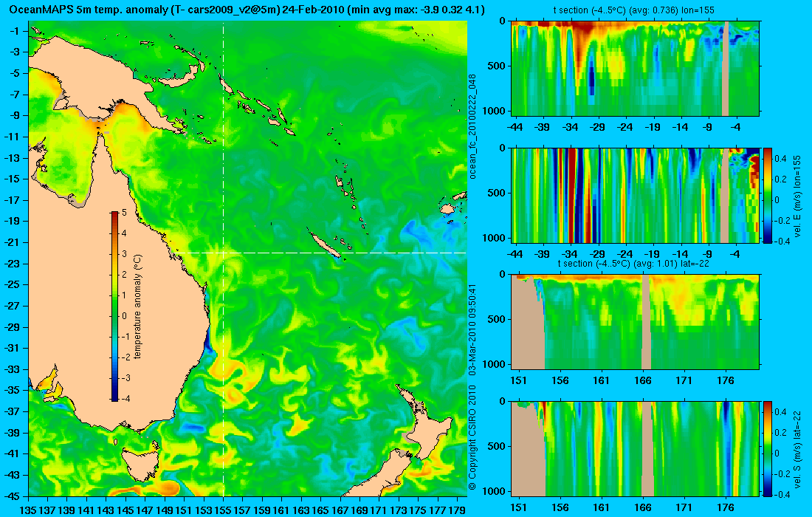Screen dimensions: 812x517
Task: Select the t section lon=155 temperature plot
Action: coord(635,69)
